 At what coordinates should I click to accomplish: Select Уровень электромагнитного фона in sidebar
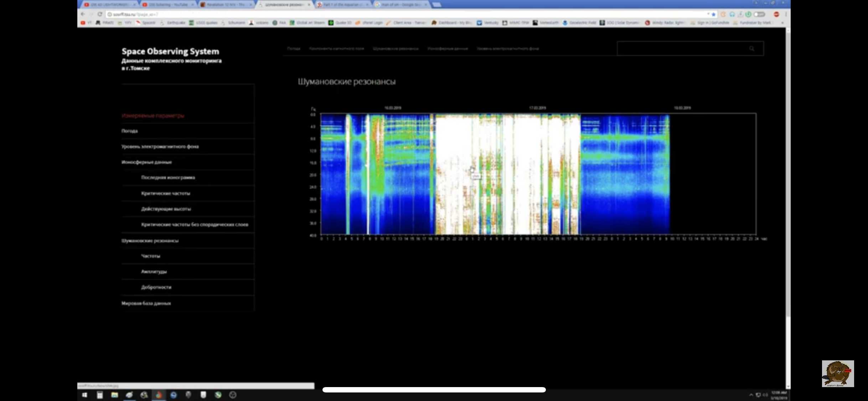click(x=160, y=146)
